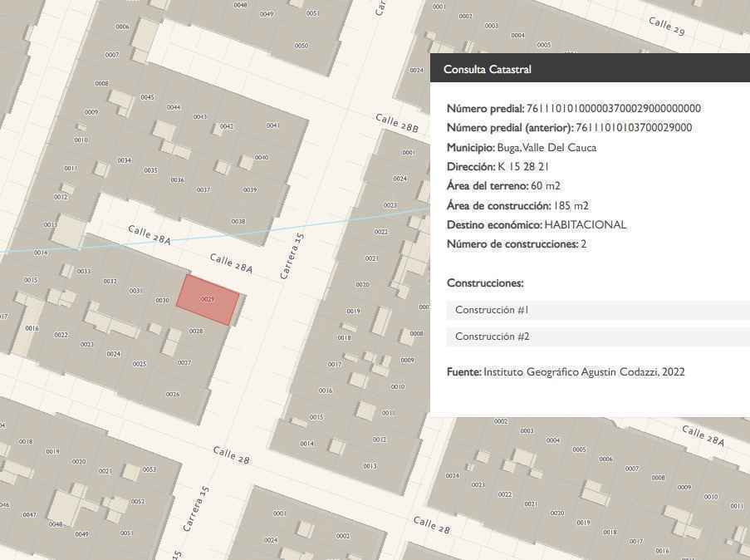The width and height of the screenshot is (750, 560).
Task: Select parcel 0030 beside the highlighted lot
Action: pyautogui.click(x=162, y=301)
